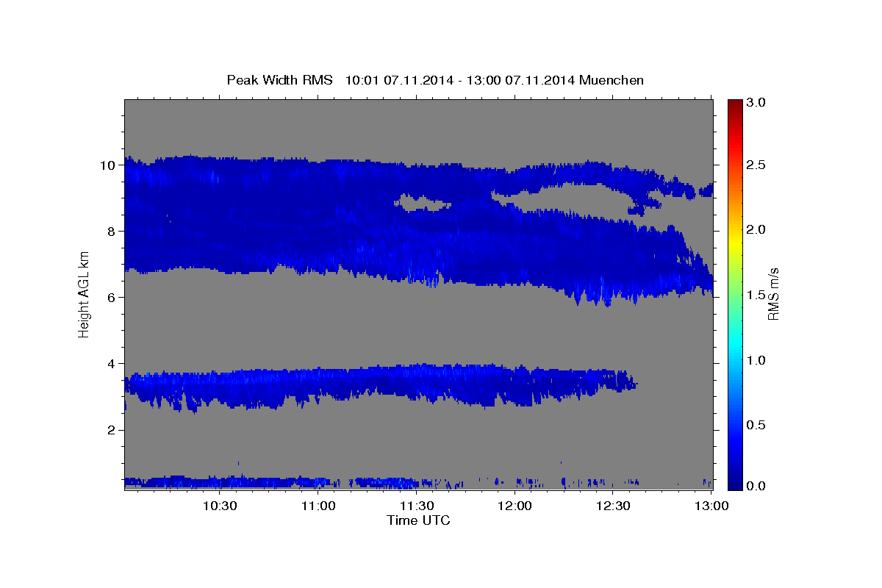
Task: Click the height tick label 8
Action: (x=112, y=232)
